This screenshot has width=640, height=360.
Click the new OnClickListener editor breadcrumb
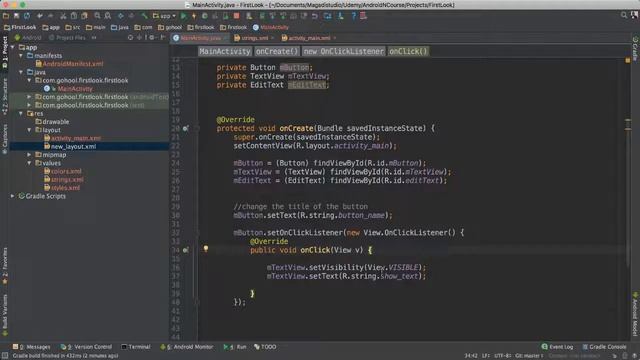344,51
